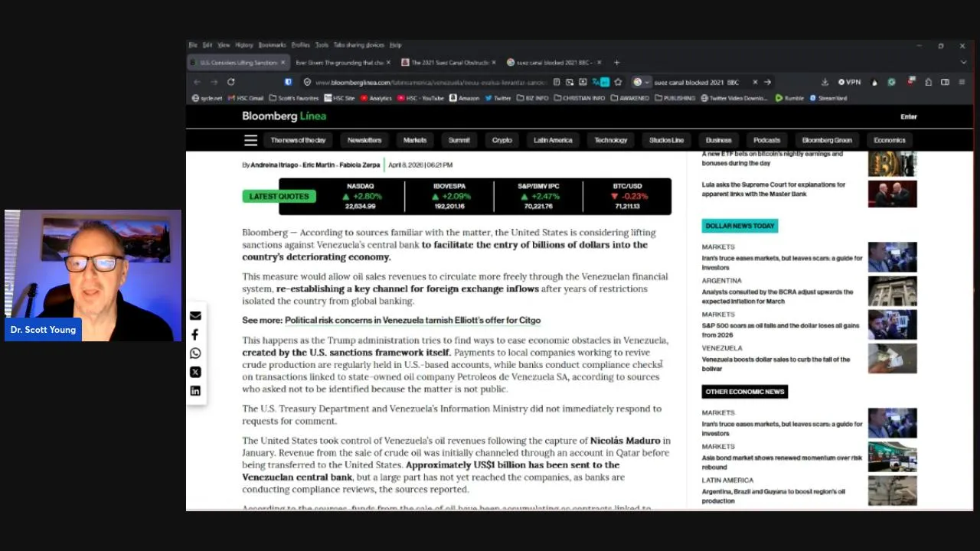Open the Tools menu
Image resolution: width=980 pixels, height=551 pixels.
(322, 45)
